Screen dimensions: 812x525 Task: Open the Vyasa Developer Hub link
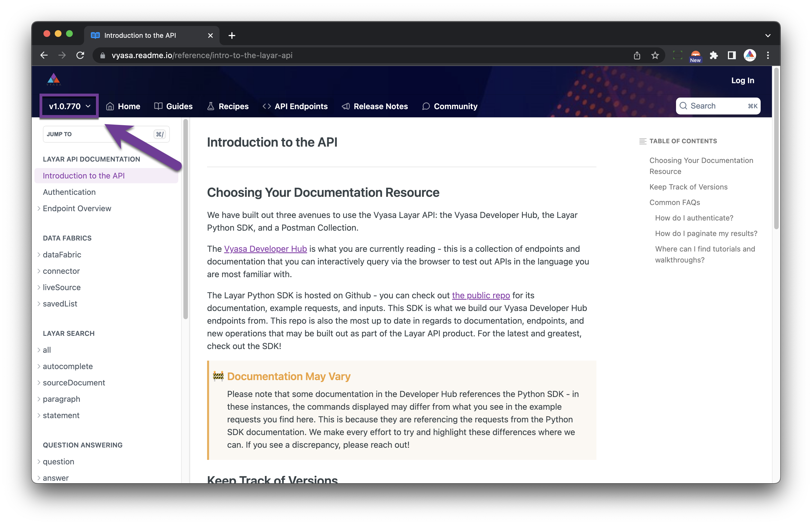(x=265, y=249)
